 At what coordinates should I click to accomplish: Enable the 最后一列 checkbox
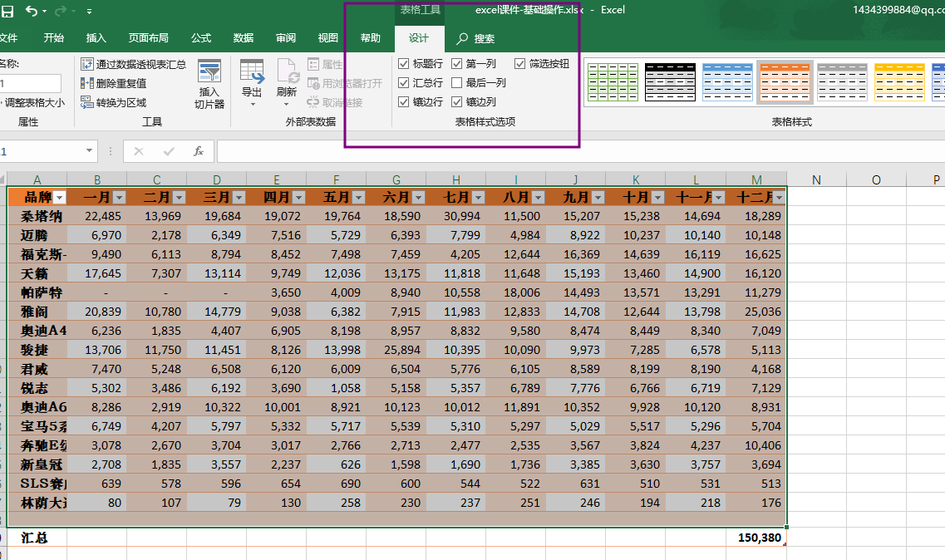(x=456, y=82)
